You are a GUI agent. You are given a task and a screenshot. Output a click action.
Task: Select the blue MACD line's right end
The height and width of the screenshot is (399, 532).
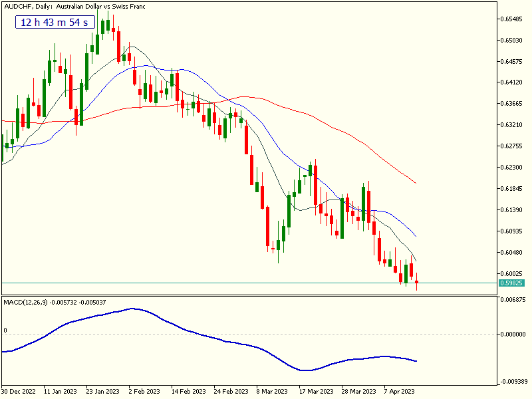(x=416, y=361)
